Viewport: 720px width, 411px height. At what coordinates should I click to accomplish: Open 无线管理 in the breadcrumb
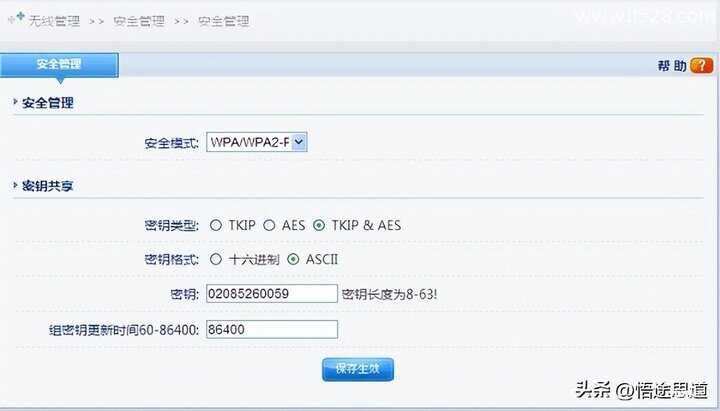pos(54,21)
